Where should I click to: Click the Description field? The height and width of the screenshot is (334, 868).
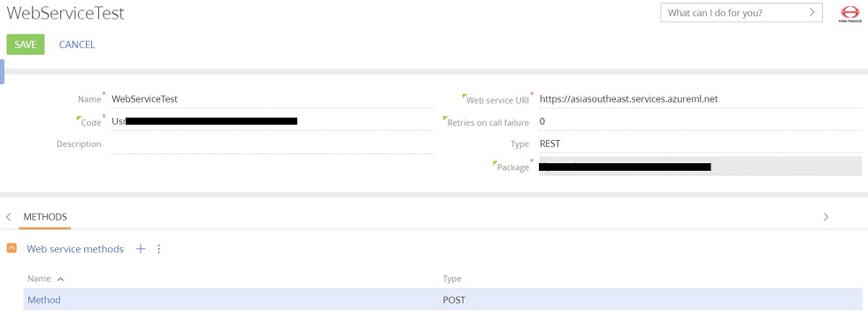point(273,144)
